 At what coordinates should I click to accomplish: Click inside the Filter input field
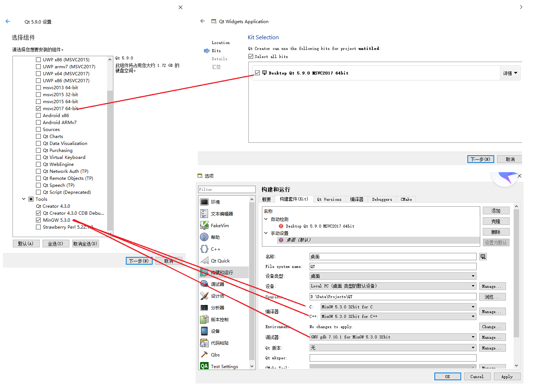coord(226,189)
